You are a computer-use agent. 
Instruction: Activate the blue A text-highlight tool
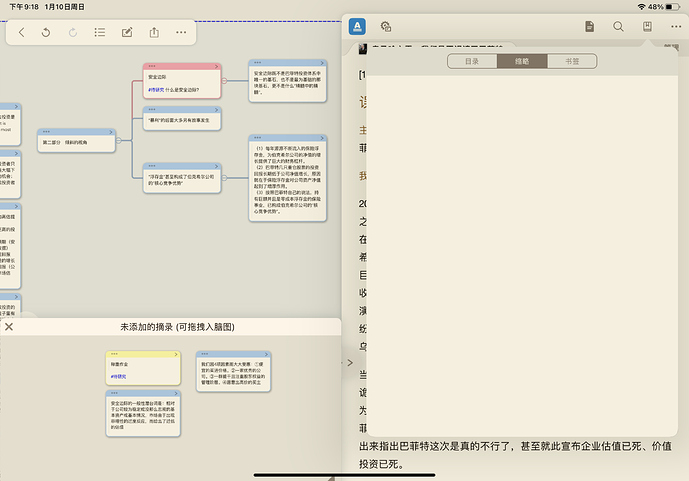point(357,26)
